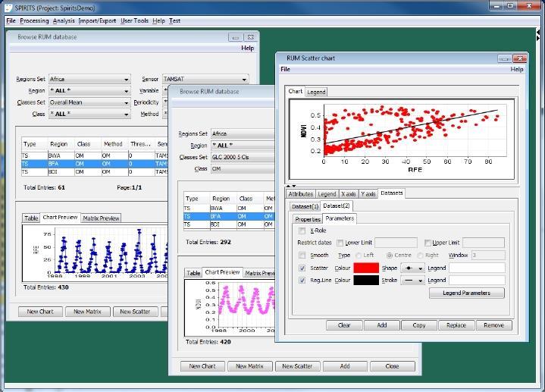Enable the Lower Limit checkbox
Viewport: 545px width, 392px height.
point(340,243)
